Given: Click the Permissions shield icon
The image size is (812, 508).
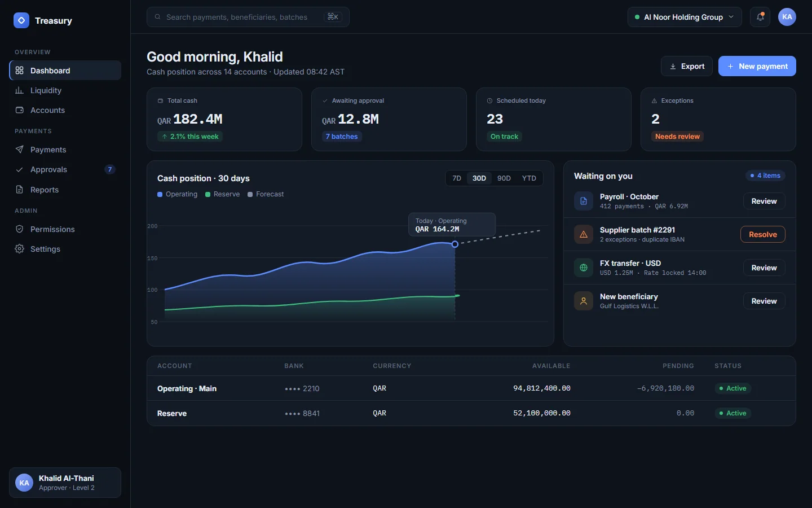Looking at the screenshot, I should tap(20, 229).
